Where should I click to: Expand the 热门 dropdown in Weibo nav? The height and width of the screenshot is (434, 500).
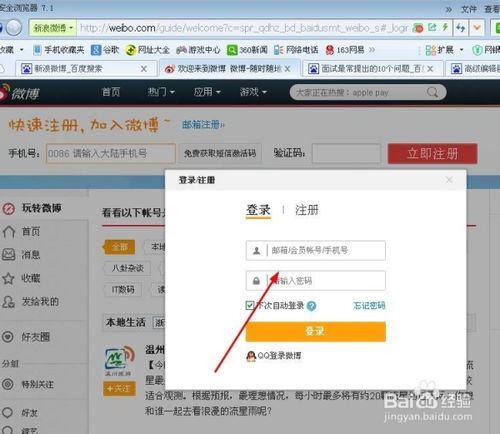(x=161, y=92)
